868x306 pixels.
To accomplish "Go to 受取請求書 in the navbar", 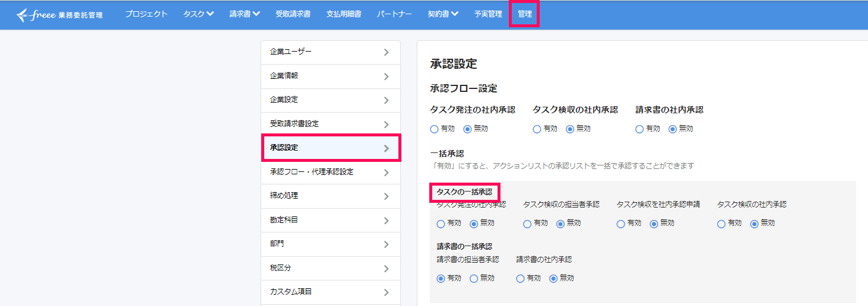I will click(293, 14).
